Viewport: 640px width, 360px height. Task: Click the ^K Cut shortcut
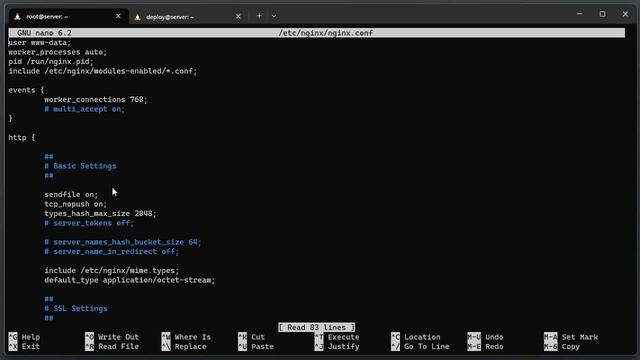point(251,337)
